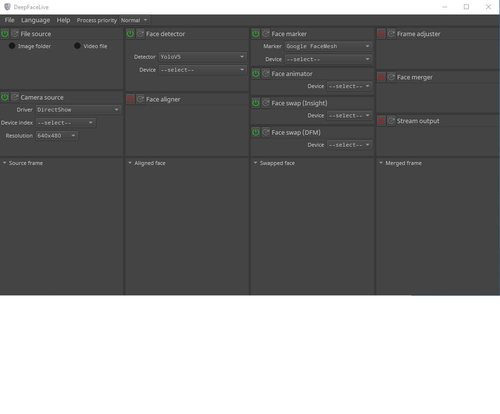Click the Face swap (DFM) title text
The image size is (500, 414).
click(x=296, y=132)
